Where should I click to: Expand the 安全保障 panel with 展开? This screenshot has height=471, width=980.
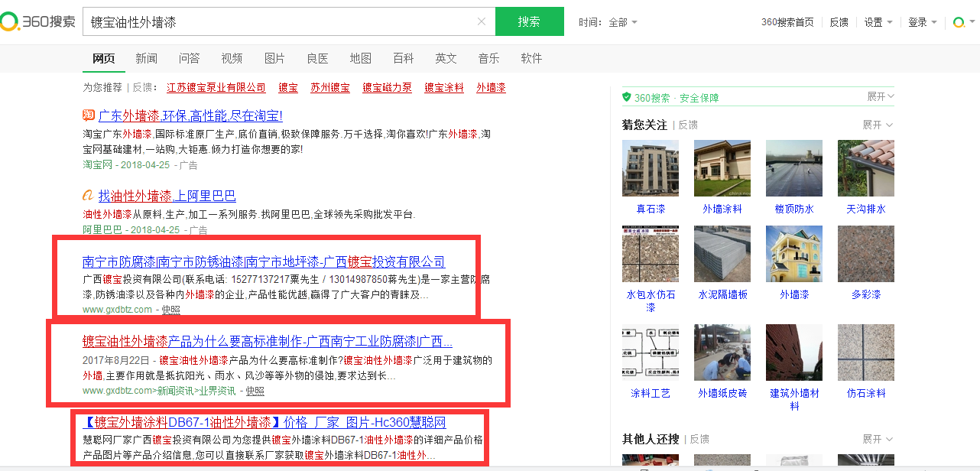881,96
